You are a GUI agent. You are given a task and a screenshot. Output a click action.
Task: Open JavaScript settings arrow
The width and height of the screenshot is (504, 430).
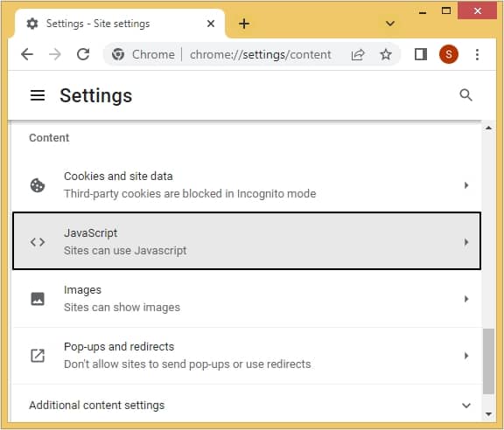pos(466,242)
